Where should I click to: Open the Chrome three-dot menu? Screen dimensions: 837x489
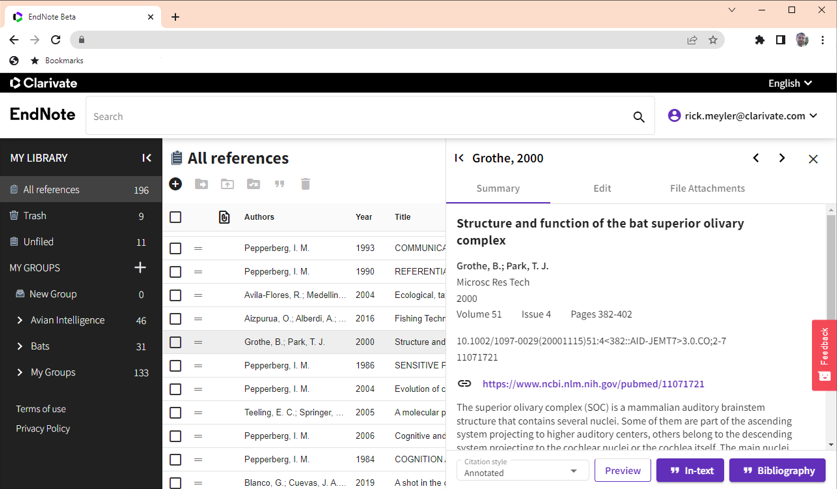[823, 40]
